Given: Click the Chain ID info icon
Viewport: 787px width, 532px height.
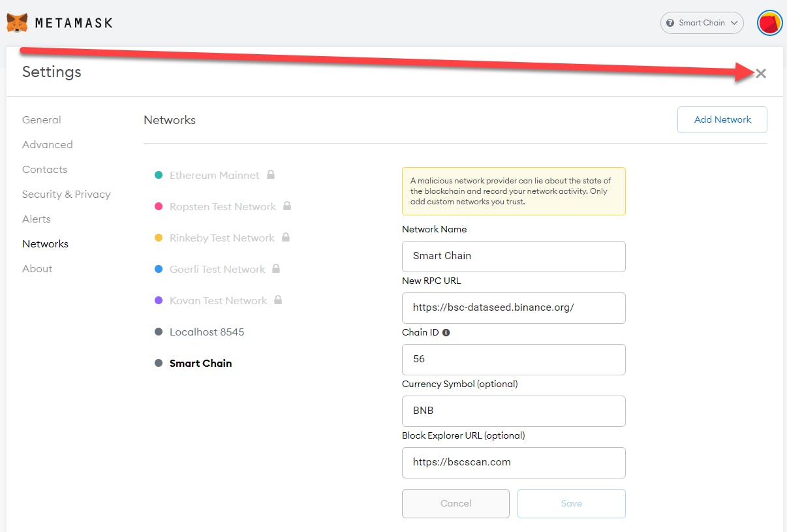Looking at the screenshot, I should [x=446, y=332].
